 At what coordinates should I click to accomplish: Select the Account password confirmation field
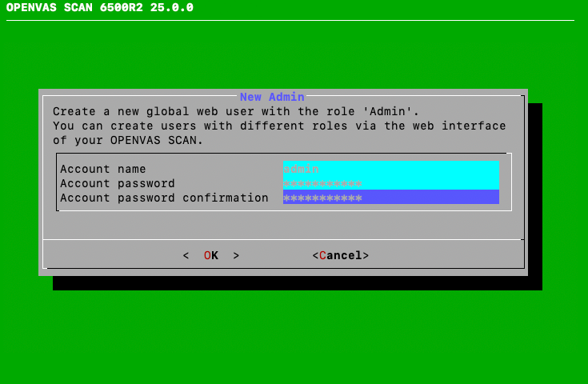point(390,198)
